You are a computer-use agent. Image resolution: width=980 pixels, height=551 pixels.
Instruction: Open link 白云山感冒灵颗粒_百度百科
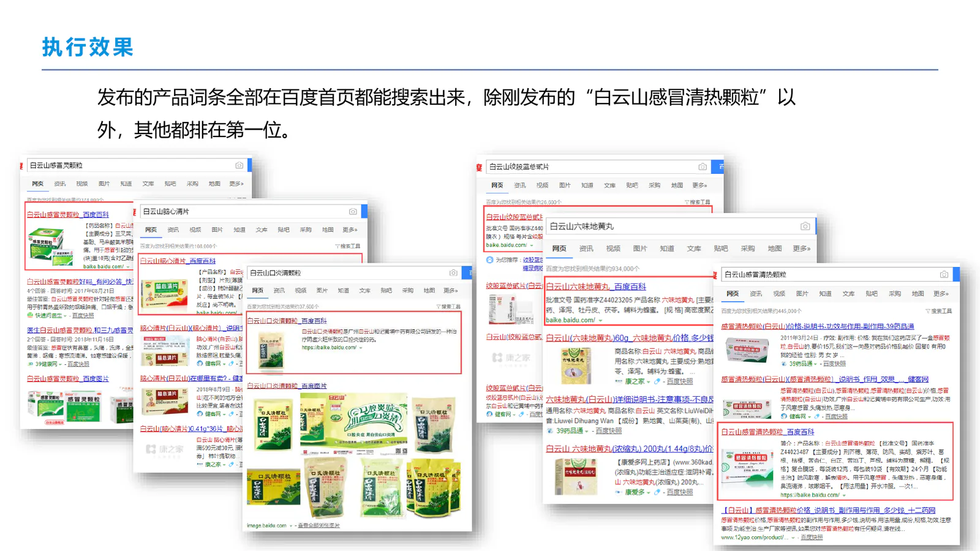click(68, 215)
